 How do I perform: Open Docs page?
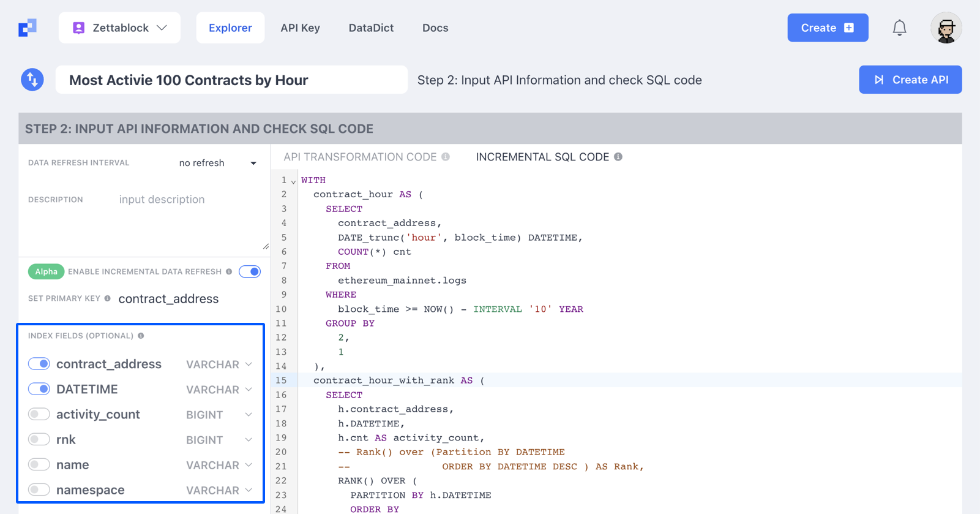coord(435,28)
